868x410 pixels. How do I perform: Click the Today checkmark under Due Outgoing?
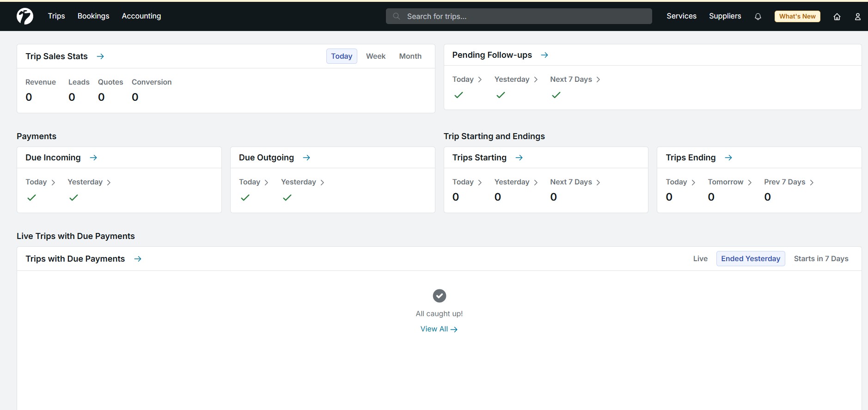pos(245,197)
